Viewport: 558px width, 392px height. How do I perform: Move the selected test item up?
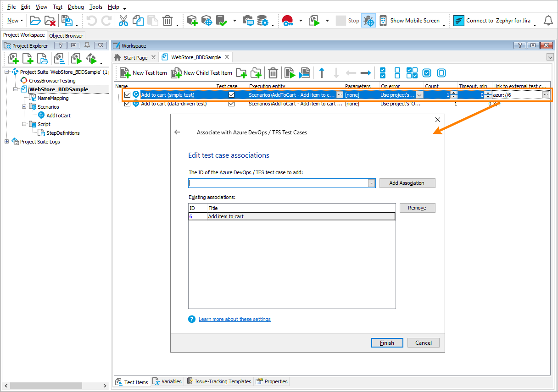point(321,72)
